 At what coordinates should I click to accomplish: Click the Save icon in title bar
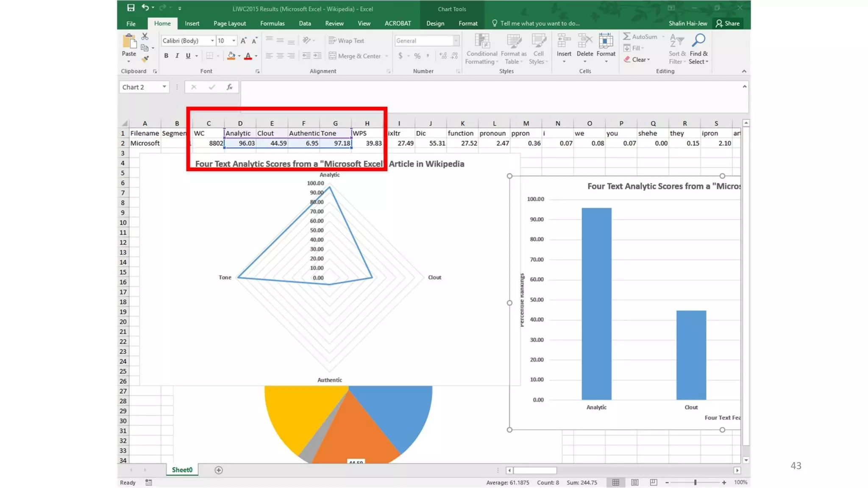(131, 8)
